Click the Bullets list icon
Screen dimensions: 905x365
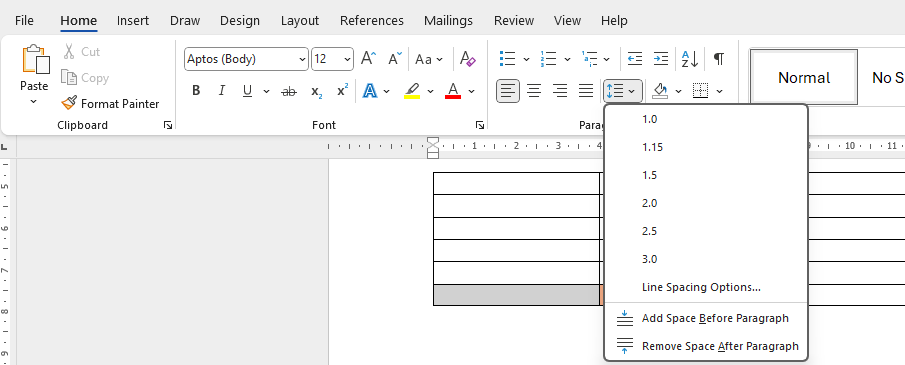click(508, 59)
